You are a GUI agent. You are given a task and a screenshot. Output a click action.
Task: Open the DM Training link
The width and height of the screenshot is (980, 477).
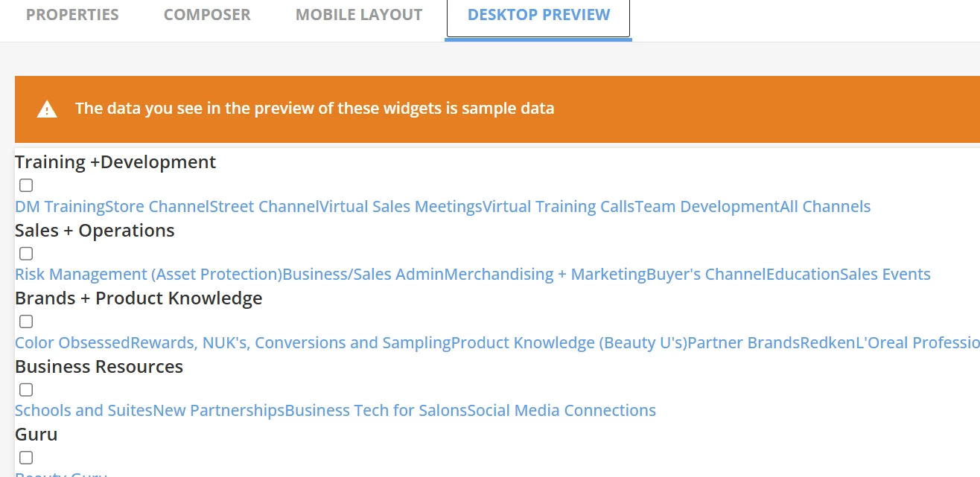pyautogui.click(x=60, y=206)
